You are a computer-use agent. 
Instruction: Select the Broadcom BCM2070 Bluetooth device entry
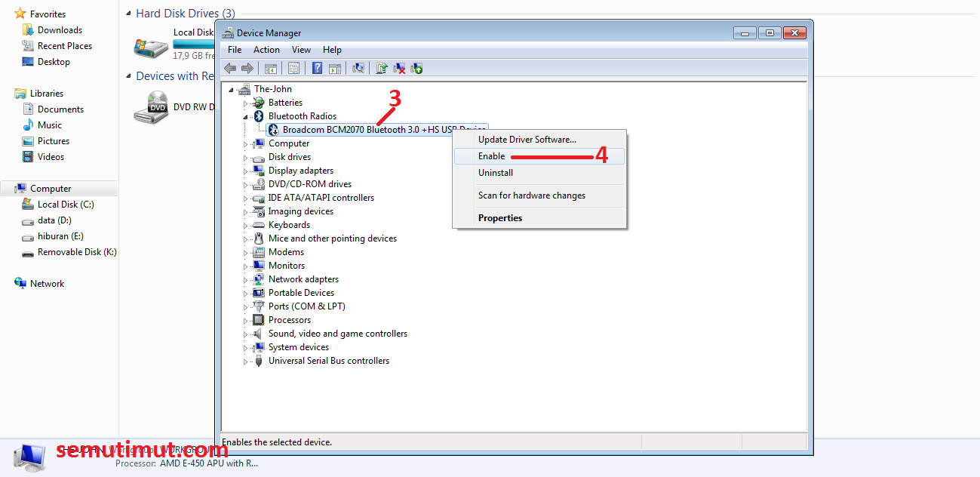[377, 130]
